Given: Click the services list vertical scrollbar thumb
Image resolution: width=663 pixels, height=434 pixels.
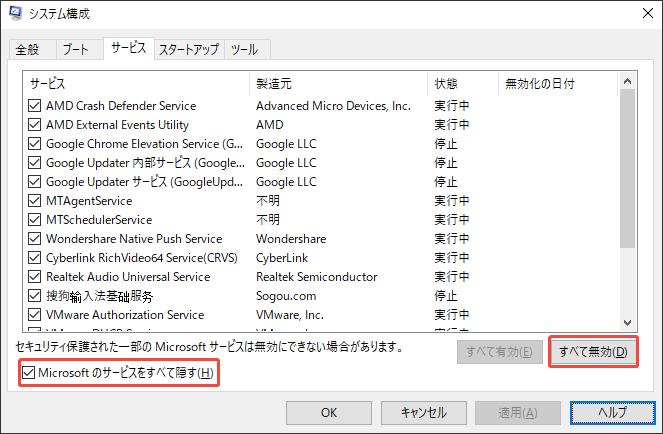Looking at the screenshot, I should coord(627,168).
